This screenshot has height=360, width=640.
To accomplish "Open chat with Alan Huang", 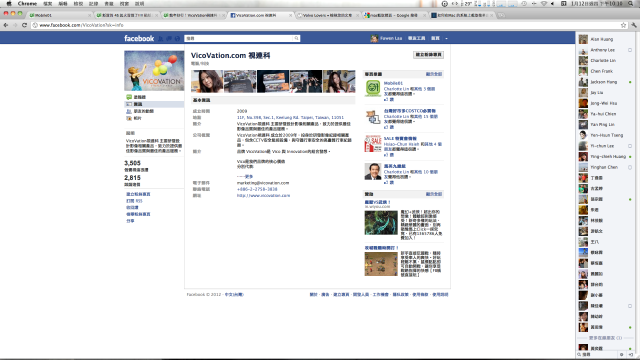I will tap(605, 39).
